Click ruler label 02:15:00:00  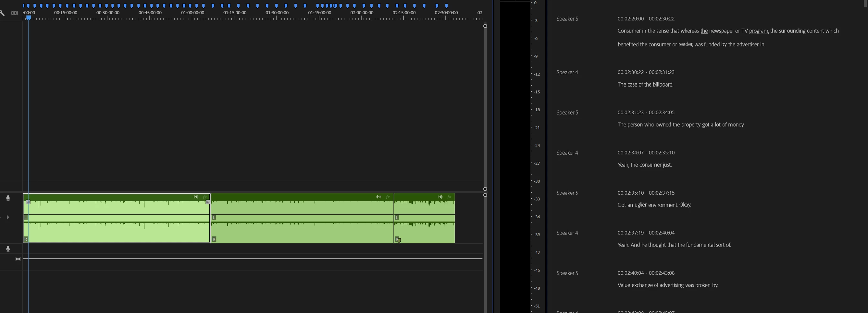pyautogui.click(x=404, y=13)
